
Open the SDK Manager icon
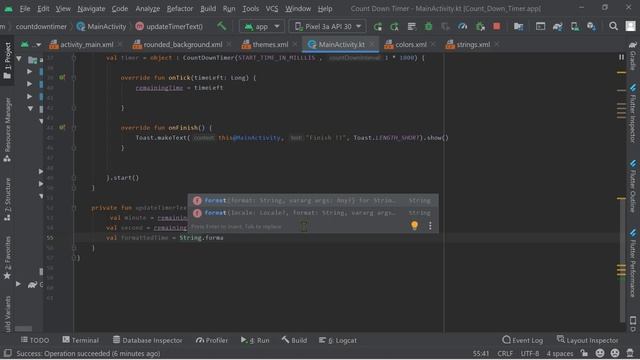(591, 27)
